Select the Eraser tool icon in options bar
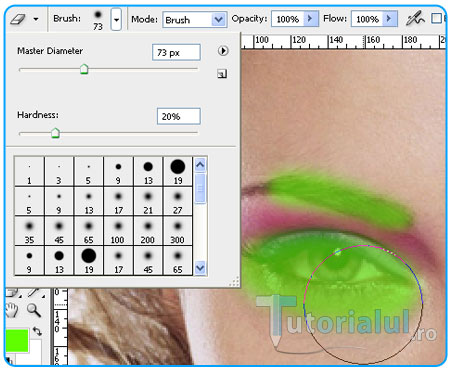450x370 pixels. pyautogui.click(x=18, y=19)
